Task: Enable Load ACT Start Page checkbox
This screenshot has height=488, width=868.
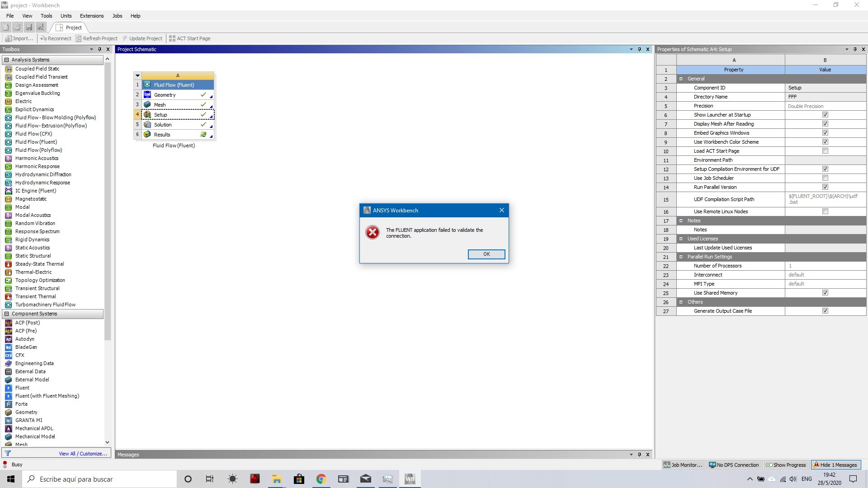Action: (x=825, y=151)
